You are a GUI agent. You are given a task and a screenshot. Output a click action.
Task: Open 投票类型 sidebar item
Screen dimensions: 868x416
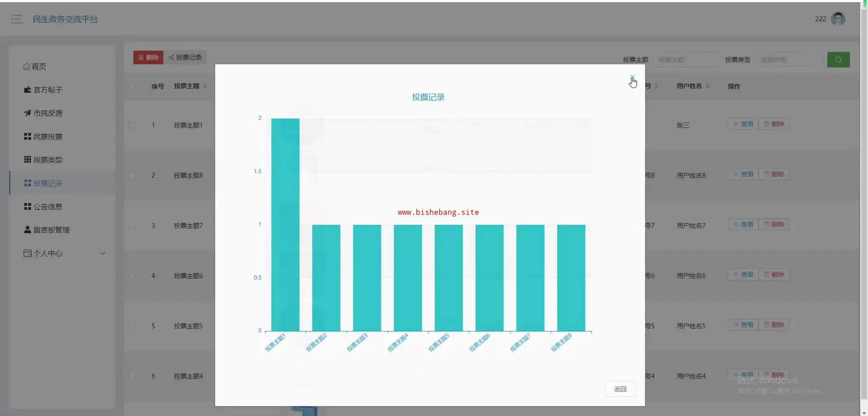pos(43,160)
